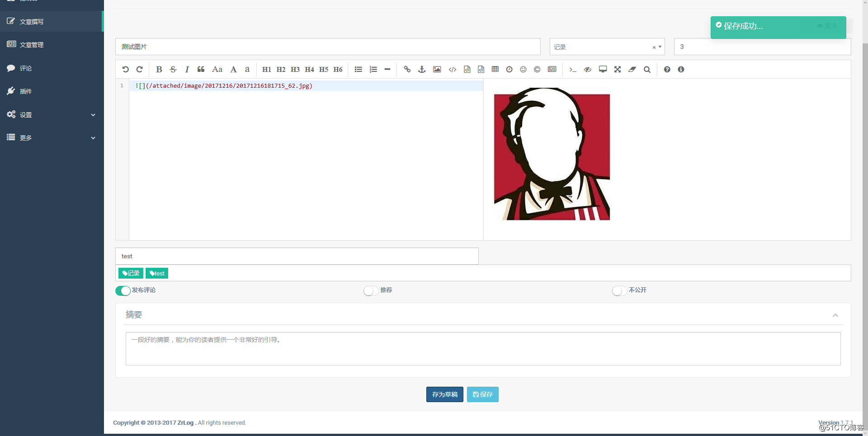Image resolution: width=868 pixels, height=436 pixels.
Task: Open go-to-line via terminal icon
Action: (573, 69)
